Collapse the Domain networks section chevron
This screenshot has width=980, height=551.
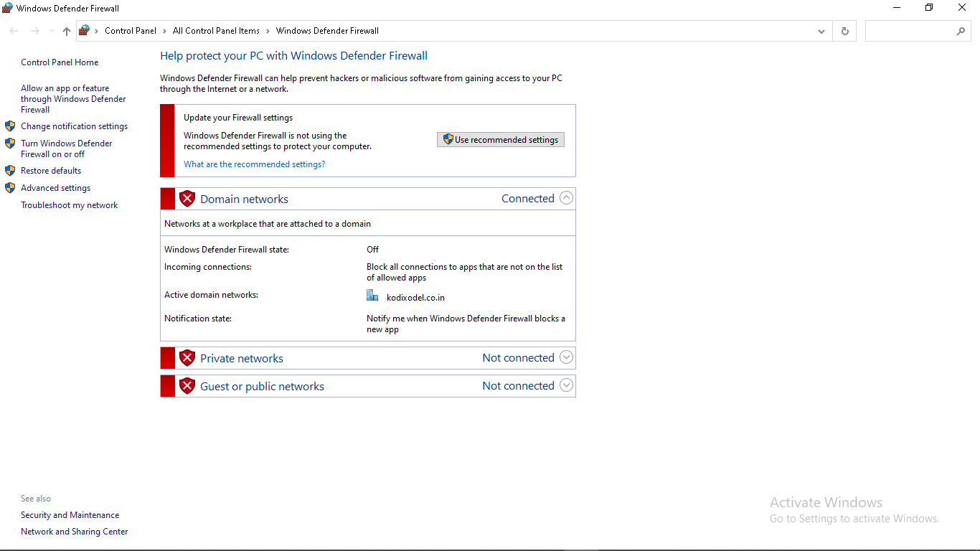[x=566, y=198]
